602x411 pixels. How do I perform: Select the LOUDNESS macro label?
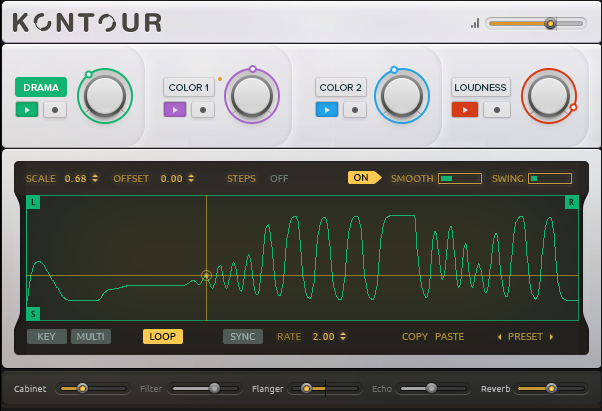(480, 87)
